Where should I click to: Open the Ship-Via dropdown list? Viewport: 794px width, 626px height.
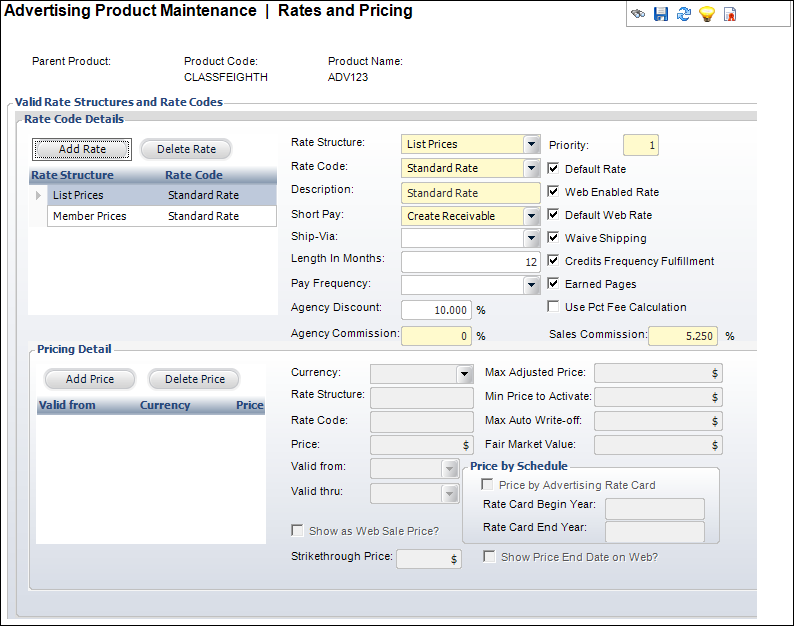click(x=531, y=239)
